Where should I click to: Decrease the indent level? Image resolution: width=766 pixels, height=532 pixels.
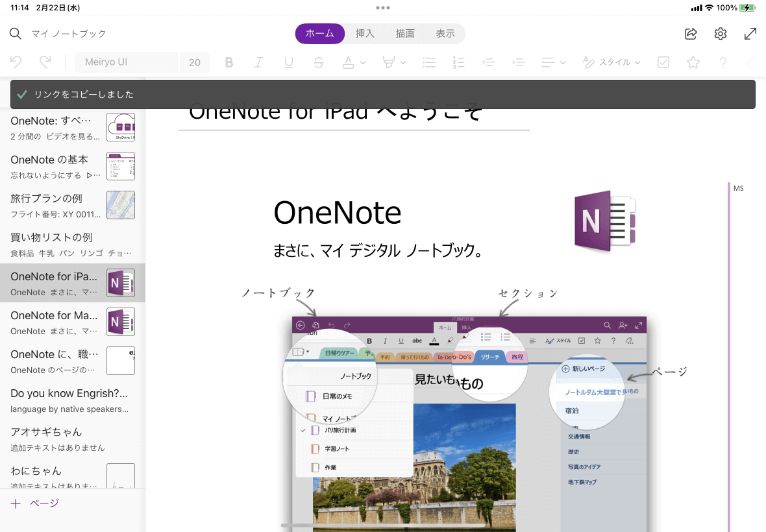tap(489, 62)
